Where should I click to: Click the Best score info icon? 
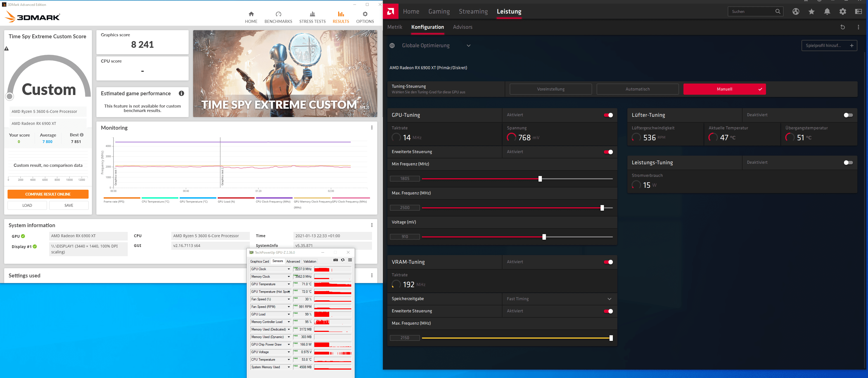tap(82, 135)
